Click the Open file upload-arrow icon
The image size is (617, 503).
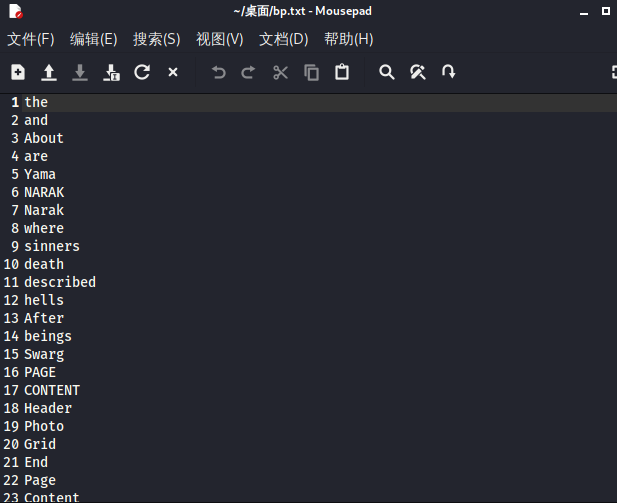coord(49,72)
